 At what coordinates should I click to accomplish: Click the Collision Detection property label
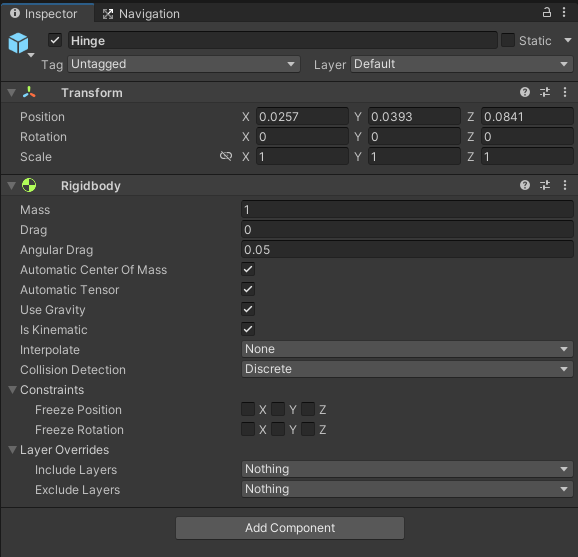click(x=73, y=370)
